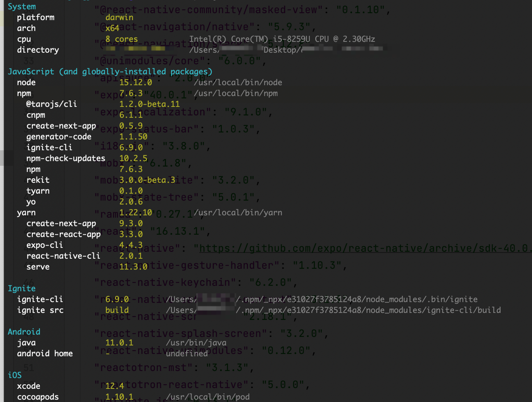Click the "Android" section header
Image resolution: width=532 pixels, height=402 pixels.
click(x=24, y=332)
